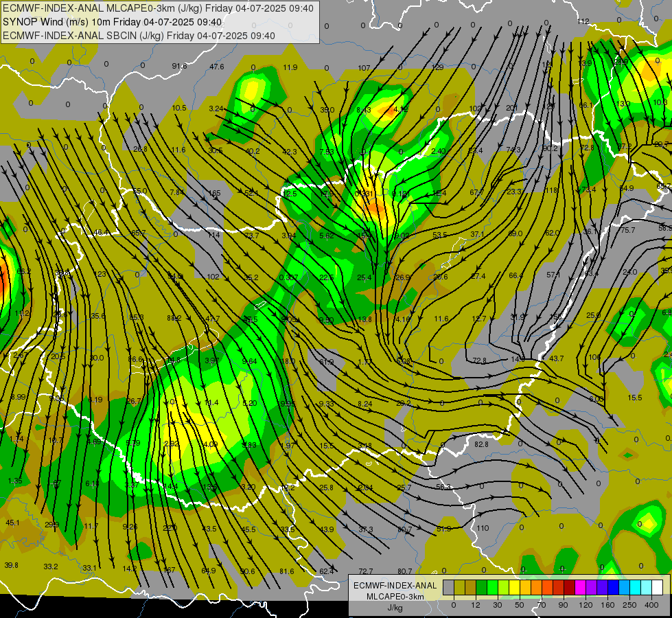Select map value 82.8

point(481,444)
